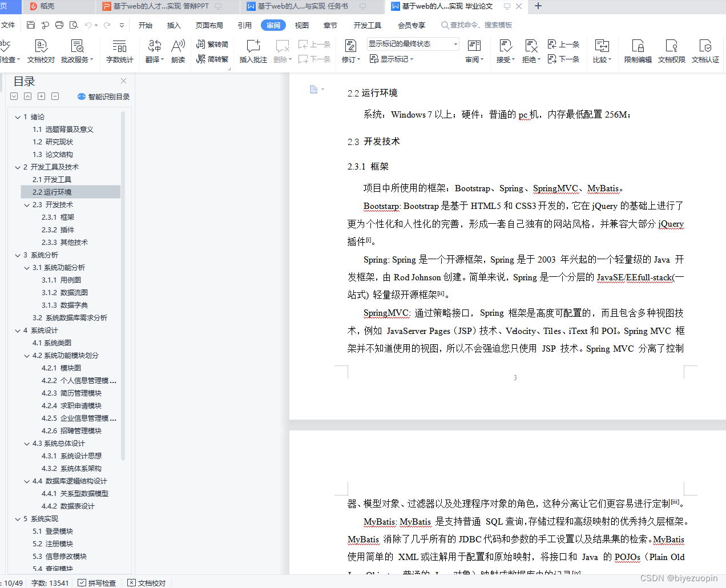Viewport: 726px width, 588px height.
Task: Open the customize quick access dropdown arrow
Action: (x=122, y=25)
